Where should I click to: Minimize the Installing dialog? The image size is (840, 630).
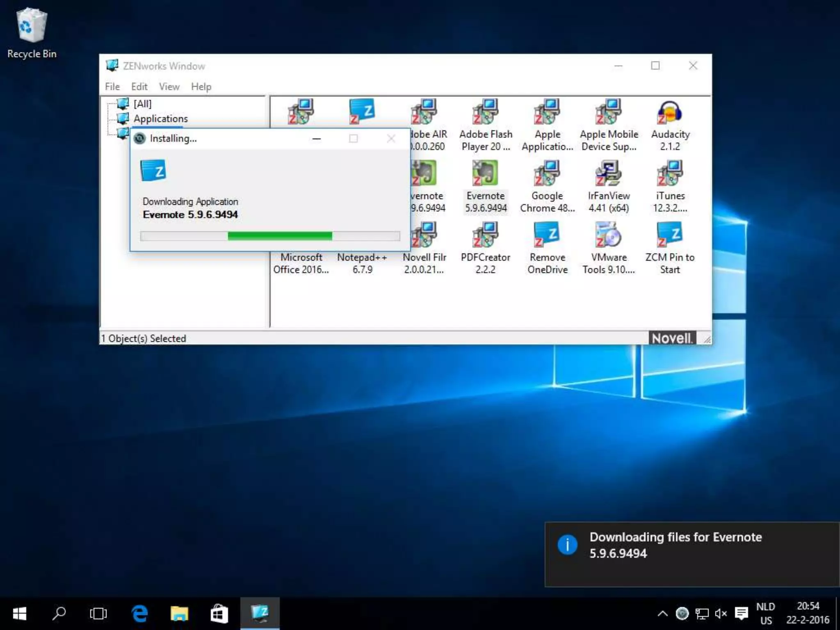(316, 139)
